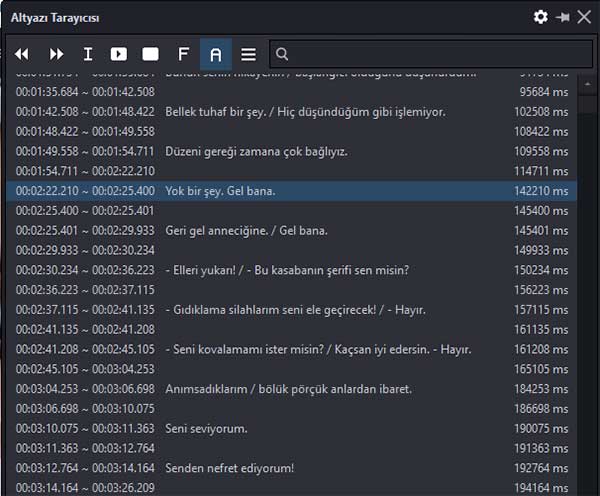Click timestamp 00:02:29.933 ~ 00:02:30.234
Viewport: 600px width, 496px height.
pyautogui.click(x=85, y=250)
